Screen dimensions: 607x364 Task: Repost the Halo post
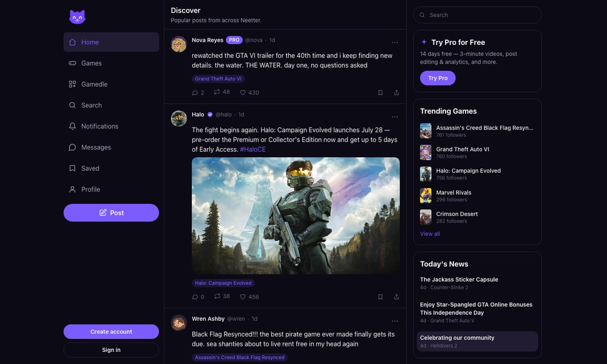click(222, 296)
